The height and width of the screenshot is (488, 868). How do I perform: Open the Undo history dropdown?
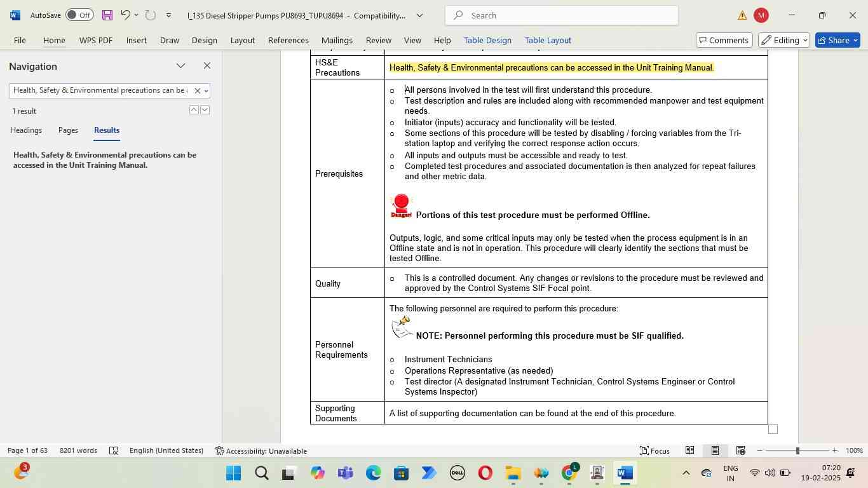click(x=136, y=15)
